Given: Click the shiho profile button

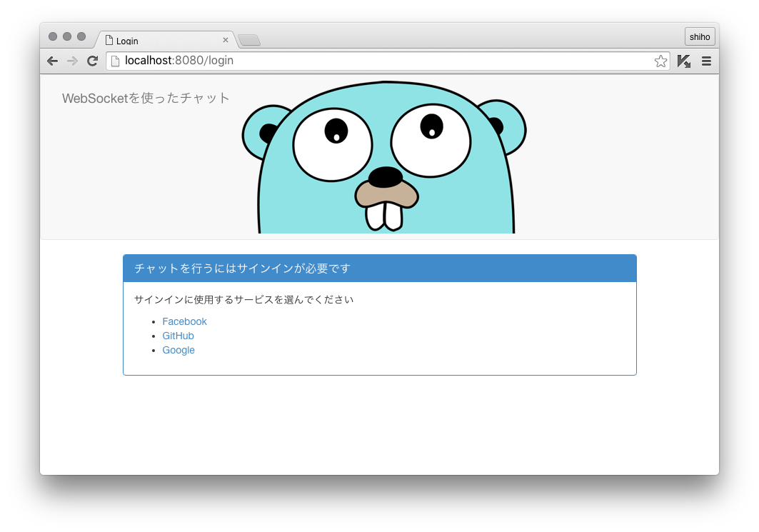Looking at the screenshot, I should pos(700,37).
